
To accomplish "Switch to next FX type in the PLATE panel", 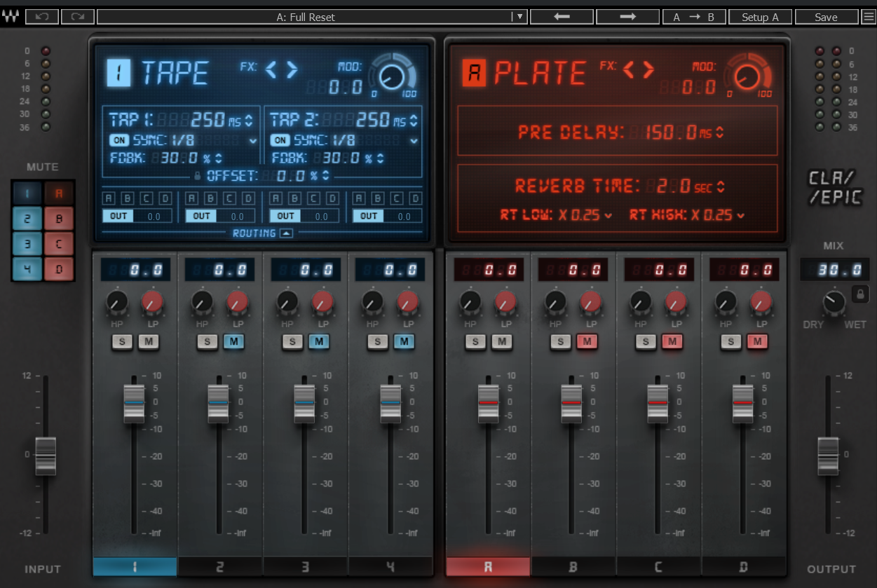I will pyautogui.click(x=648, y=69).
